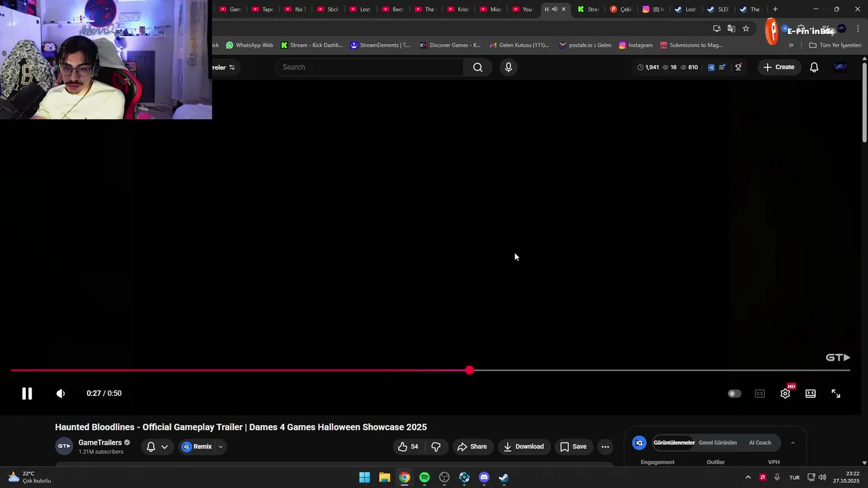This screenshot has height=488, width=868.
Task: Switch to the Instagram (8) browser tab
Action: pyautogui.click(x=654, y=9)
